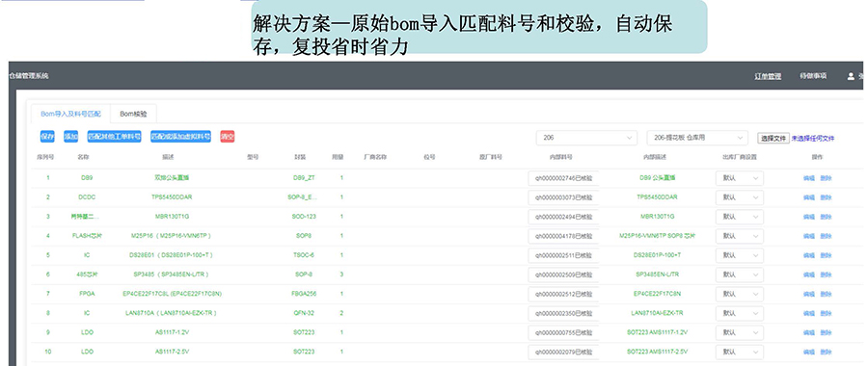
Task: Switch to the Bom核验 tab
Action: click(x=133, y=114)
